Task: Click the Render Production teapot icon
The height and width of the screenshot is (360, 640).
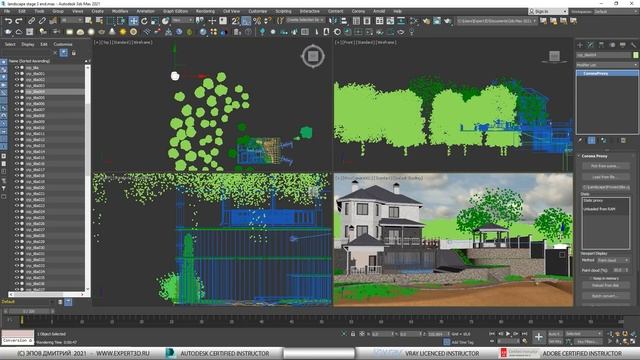Action: click(447, 20)
